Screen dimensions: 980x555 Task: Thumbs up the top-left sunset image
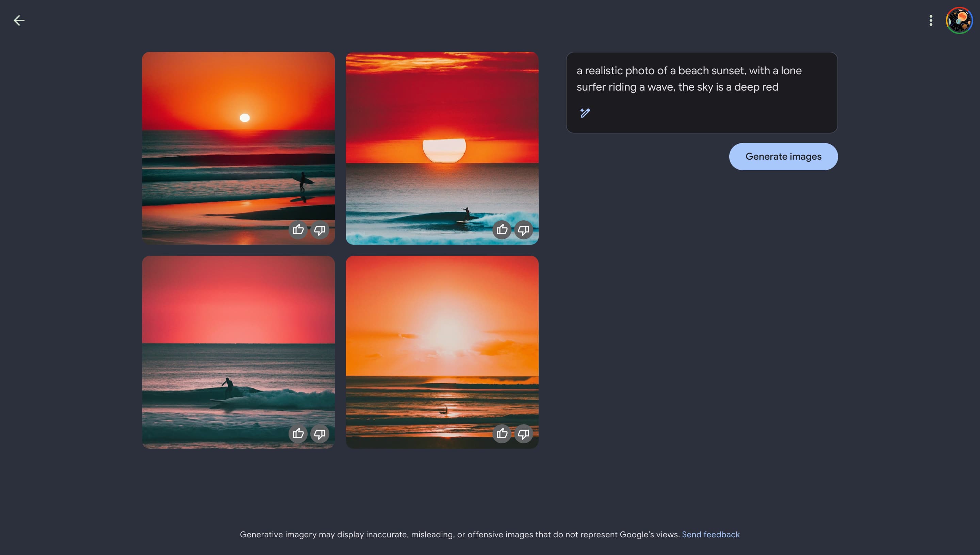pyautogui.click(x=298, y=230)
